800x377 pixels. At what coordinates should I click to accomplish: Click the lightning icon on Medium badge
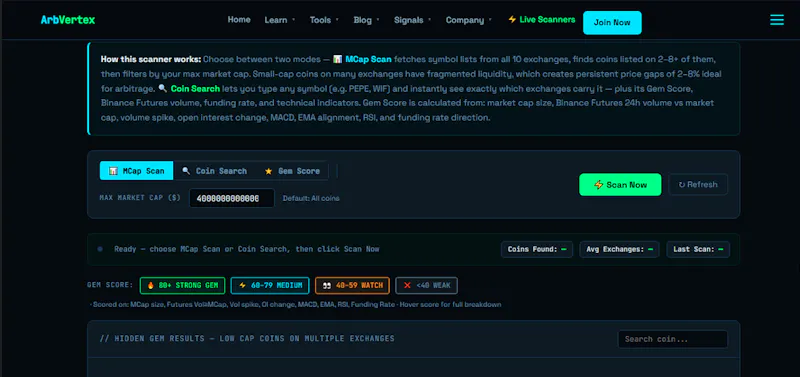tap(242, 285)
